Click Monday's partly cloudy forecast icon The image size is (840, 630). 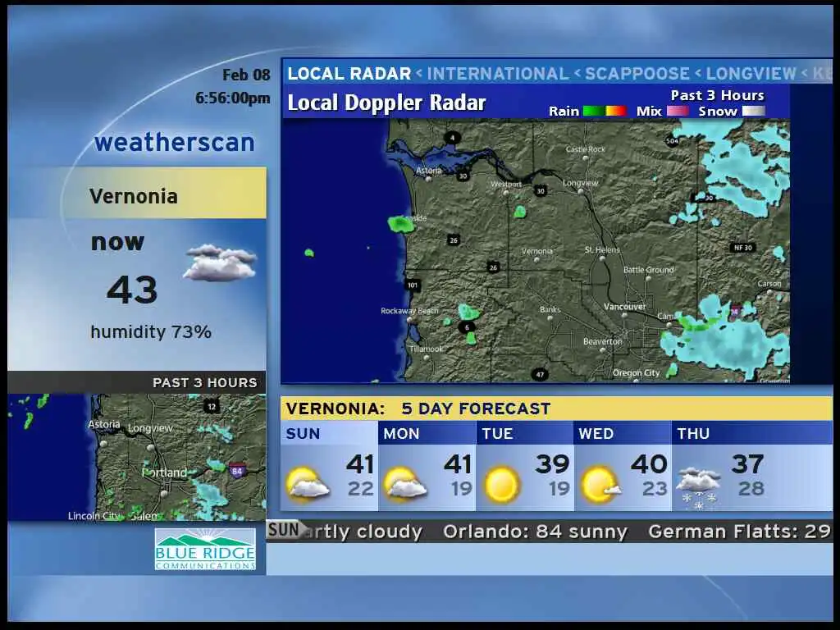point(405,484)
